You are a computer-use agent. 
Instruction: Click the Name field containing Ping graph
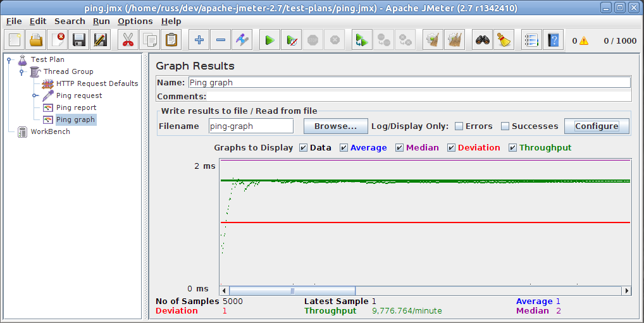point(409,83)
